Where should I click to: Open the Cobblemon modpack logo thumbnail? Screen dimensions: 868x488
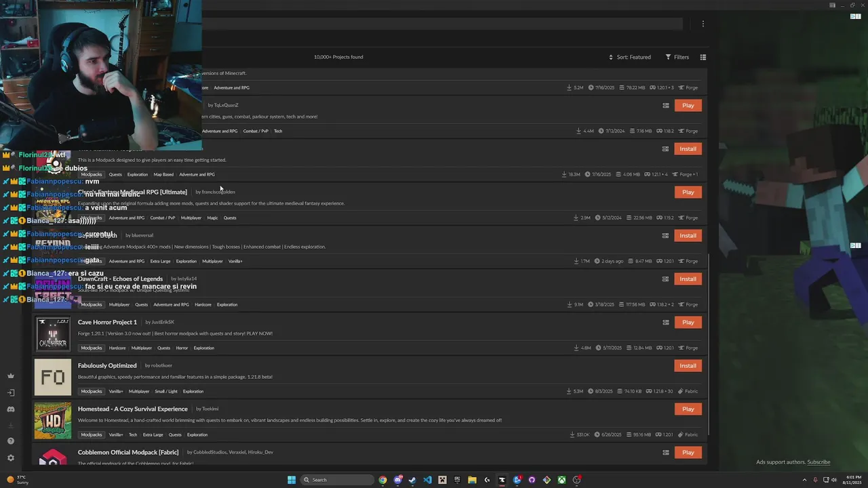[x=53, y=457]
